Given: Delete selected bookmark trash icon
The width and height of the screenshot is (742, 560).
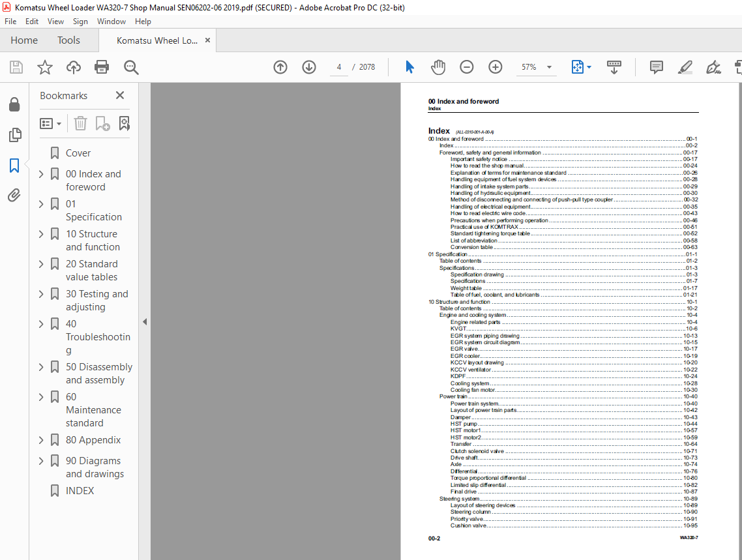Looking at the screenshot, I should 80,123.
